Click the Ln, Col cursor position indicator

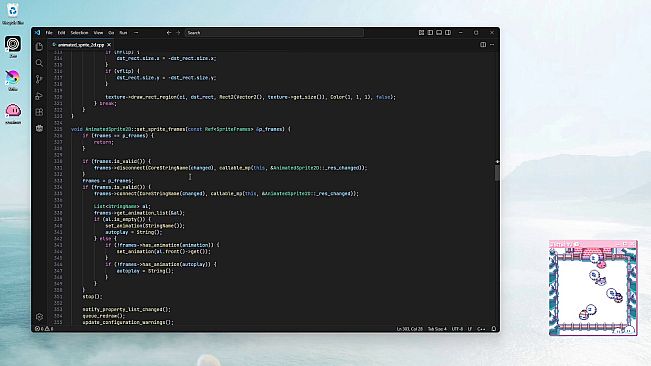(409, 329)
